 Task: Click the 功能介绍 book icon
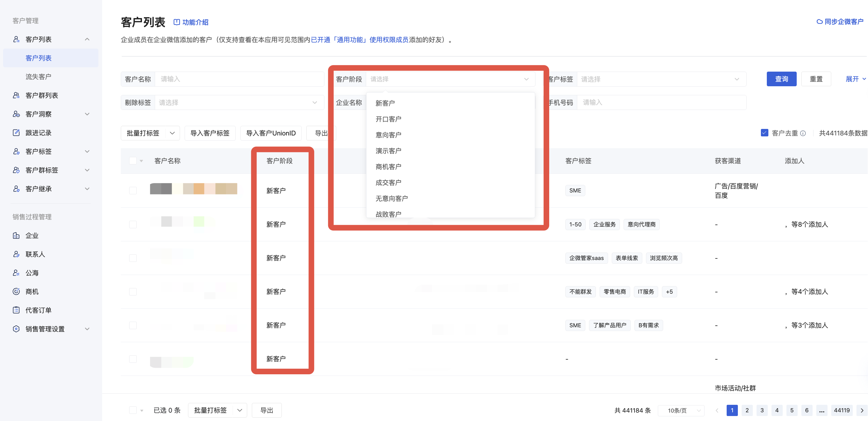click(177, 22)
